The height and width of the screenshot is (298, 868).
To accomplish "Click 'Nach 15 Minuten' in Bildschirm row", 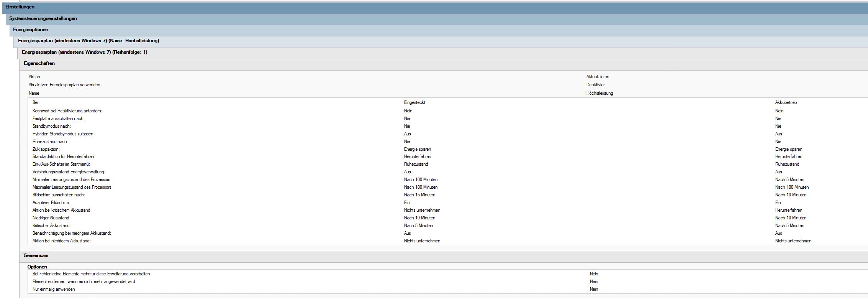I will (419, 195).
